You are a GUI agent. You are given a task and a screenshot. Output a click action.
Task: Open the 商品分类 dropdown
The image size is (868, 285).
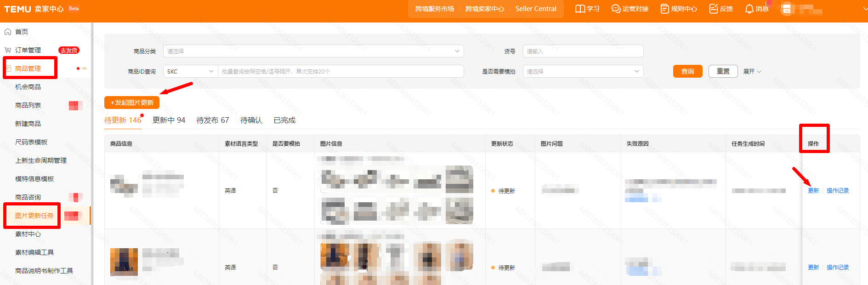pos(313,51)
